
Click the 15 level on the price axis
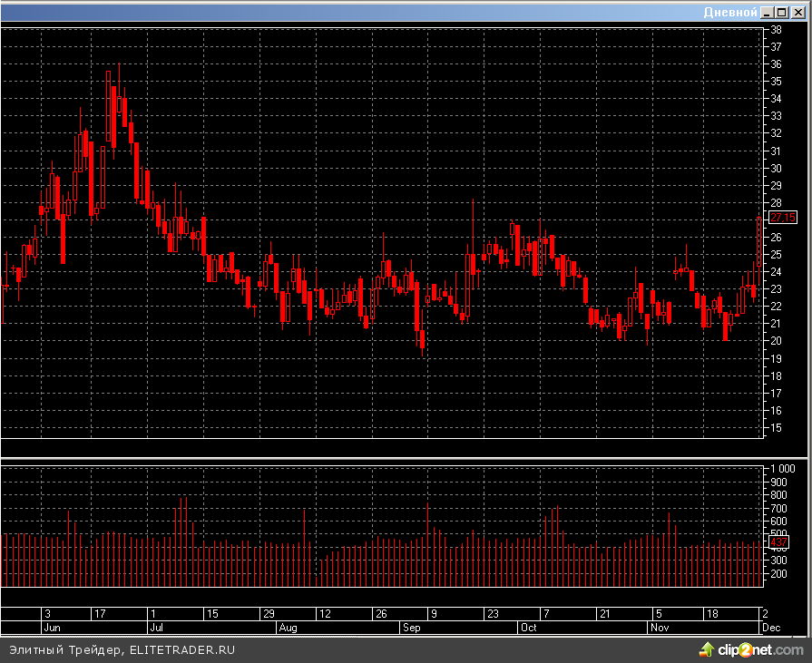(x=777, y=427)
